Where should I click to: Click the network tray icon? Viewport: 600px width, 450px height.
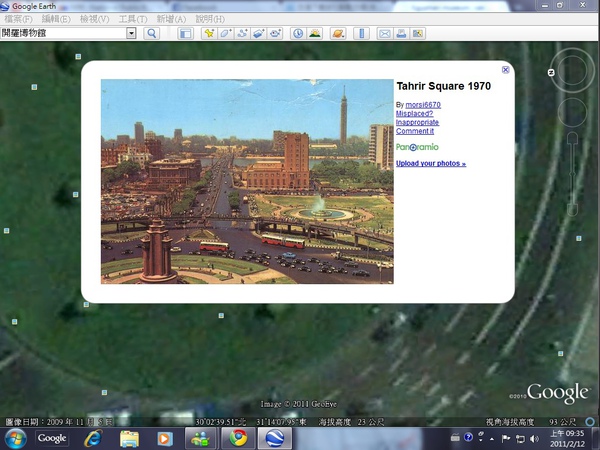pyautogui.click(x=520, y=439)
